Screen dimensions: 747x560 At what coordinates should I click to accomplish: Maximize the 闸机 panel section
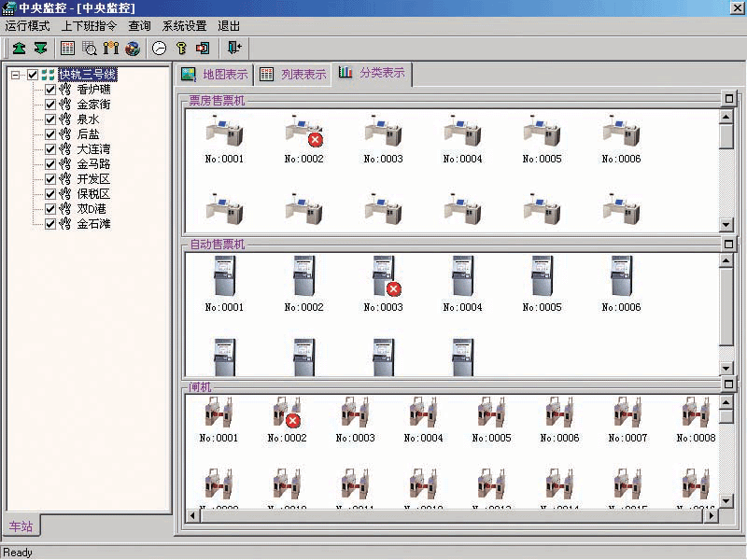pyautogui.click(x=728, y=385)
